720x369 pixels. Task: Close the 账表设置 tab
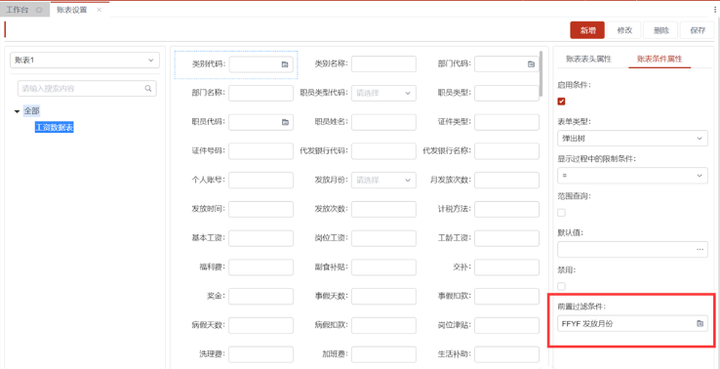click(x=99, y=10)
